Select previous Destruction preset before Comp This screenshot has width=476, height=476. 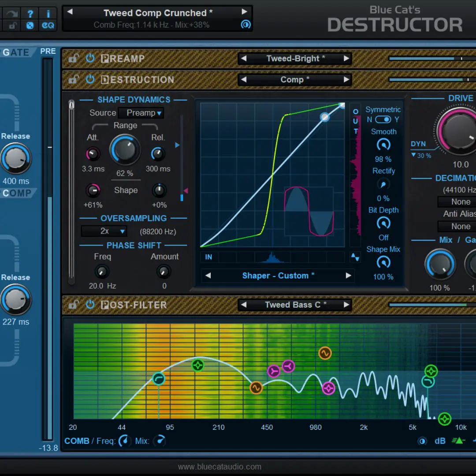[x=243, y=79]
